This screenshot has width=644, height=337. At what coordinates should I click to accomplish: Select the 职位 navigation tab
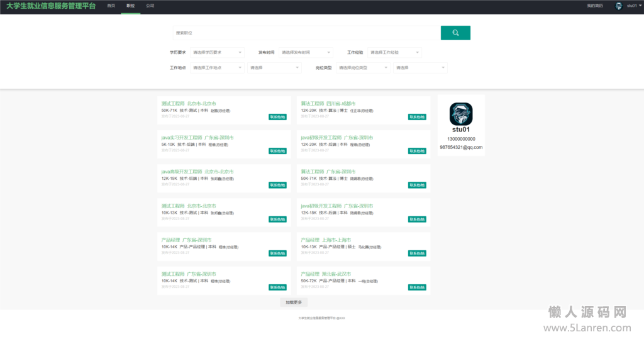130,6
